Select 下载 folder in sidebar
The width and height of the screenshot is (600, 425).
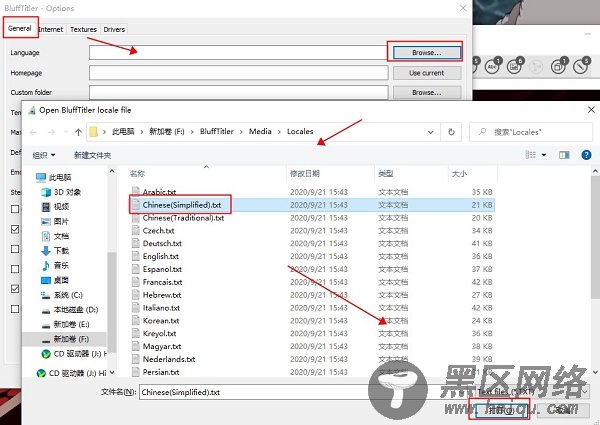click(x=55, y=251)
